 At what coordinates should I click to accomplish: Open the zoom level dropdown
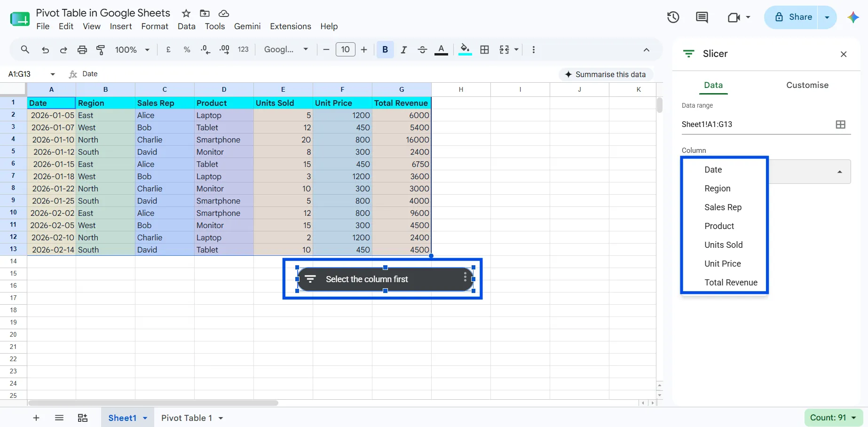coord(132,49)
